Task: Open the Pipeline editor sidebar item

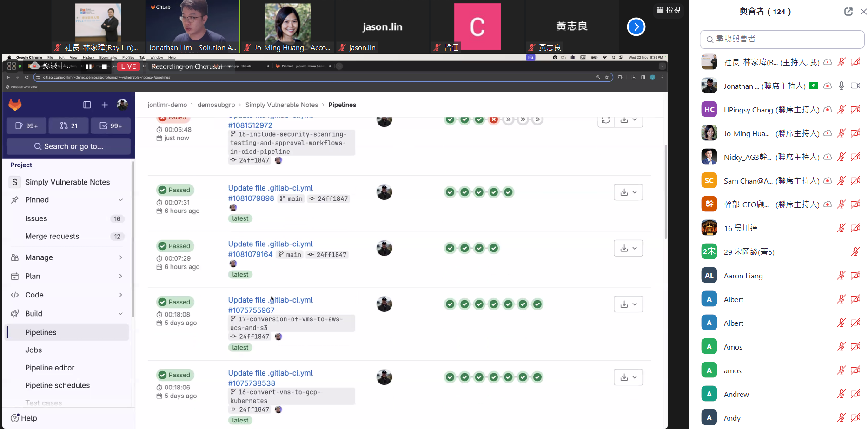Action: point(50,368)
